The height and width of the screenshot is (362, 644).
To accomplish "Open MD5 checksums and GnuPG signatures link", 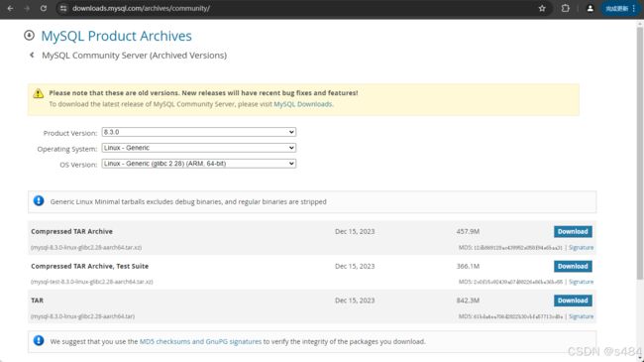I will [x=200, y=341].
